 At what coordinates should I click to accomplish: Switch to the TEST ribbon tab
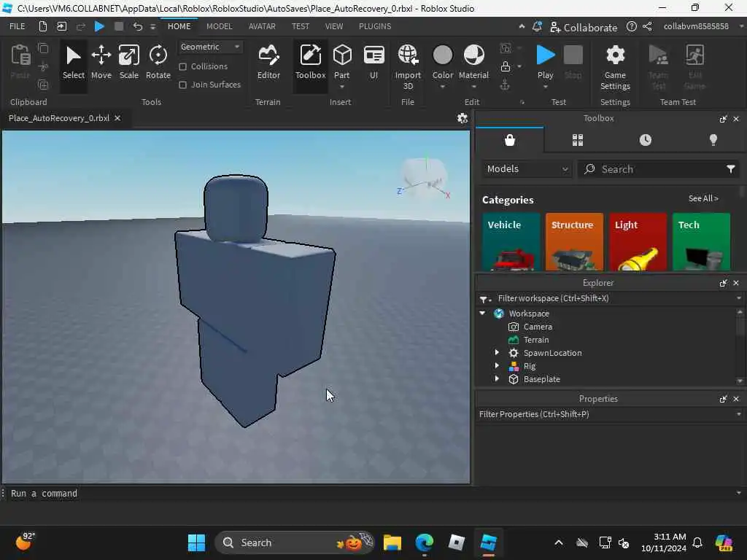[x=301, y=26]
